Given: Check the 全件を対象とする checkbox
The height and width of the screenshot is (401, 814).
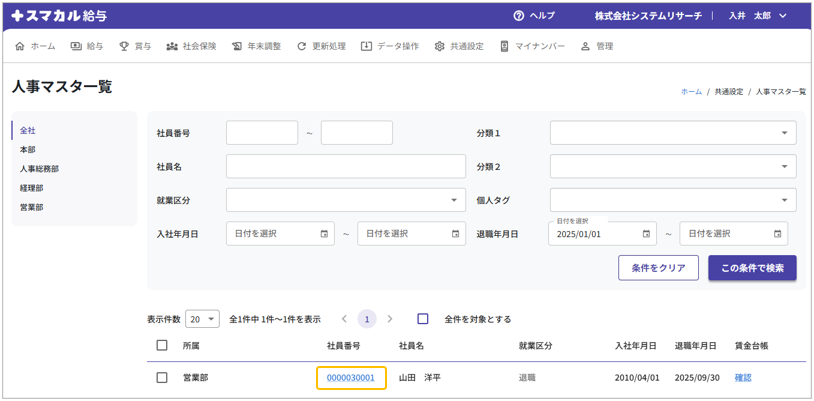Looking at the screenshot, I should pos(423,319).
